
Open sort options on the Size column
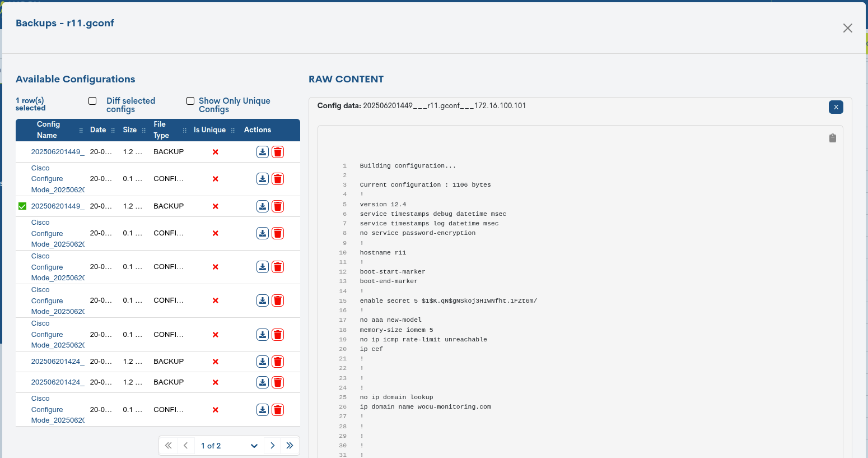coord(144,129)
